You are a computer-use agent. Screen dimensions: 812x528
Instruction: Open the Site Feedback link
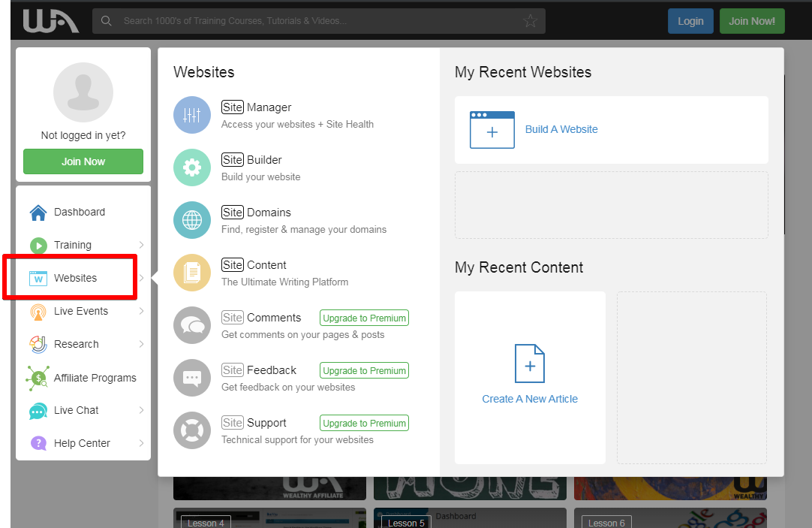(259, 370)
